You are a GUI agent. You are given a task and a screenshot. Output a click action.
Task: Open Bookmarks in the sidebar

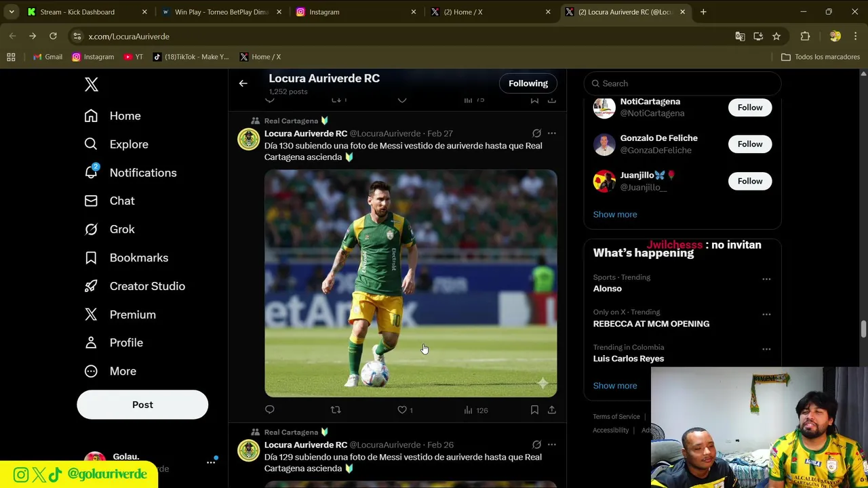tap(126, 258)
